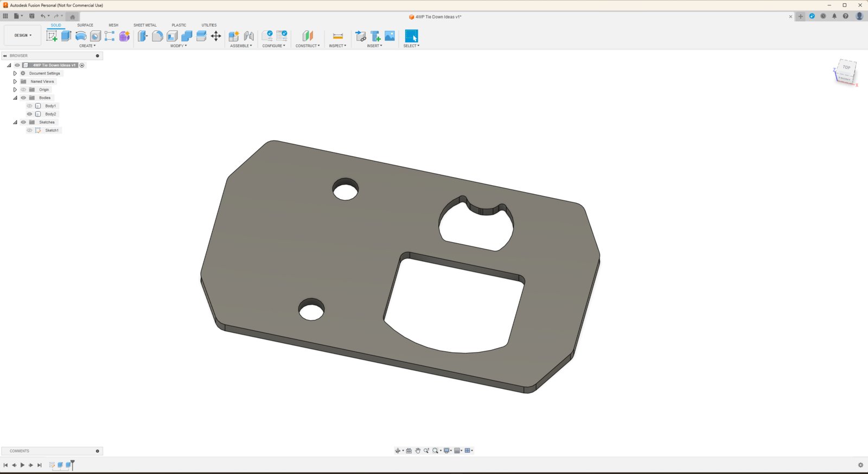Viewport: 868px width, 474px height.
Task: Launch the Measure tool
Action: click(337, 36)
